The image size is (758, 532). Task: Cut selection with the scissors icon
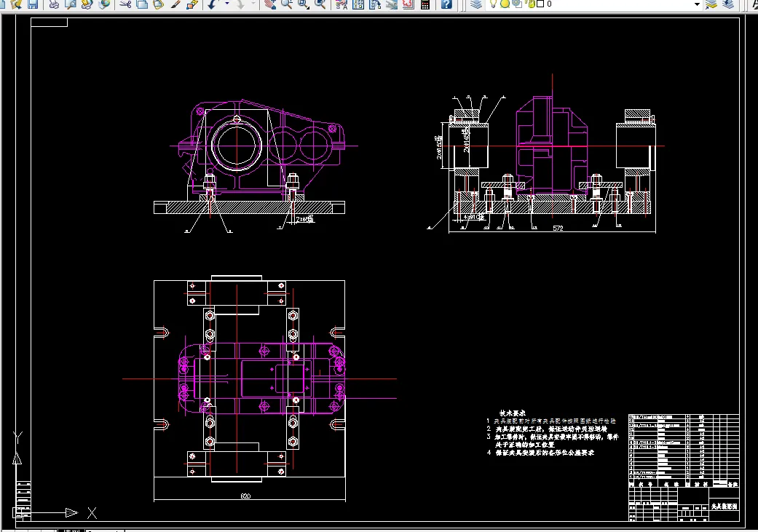tap(126, 4)
